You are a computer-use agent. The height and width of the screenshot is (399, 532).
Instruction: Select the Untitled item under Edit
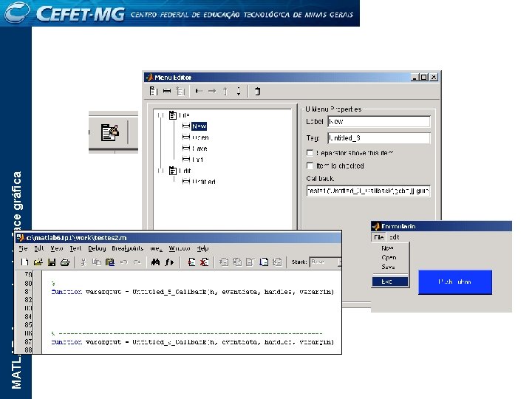click(x=199, y=182)
